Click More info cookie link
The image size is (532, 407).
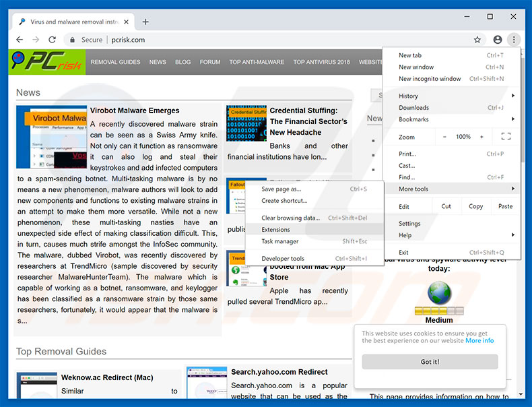479,340
